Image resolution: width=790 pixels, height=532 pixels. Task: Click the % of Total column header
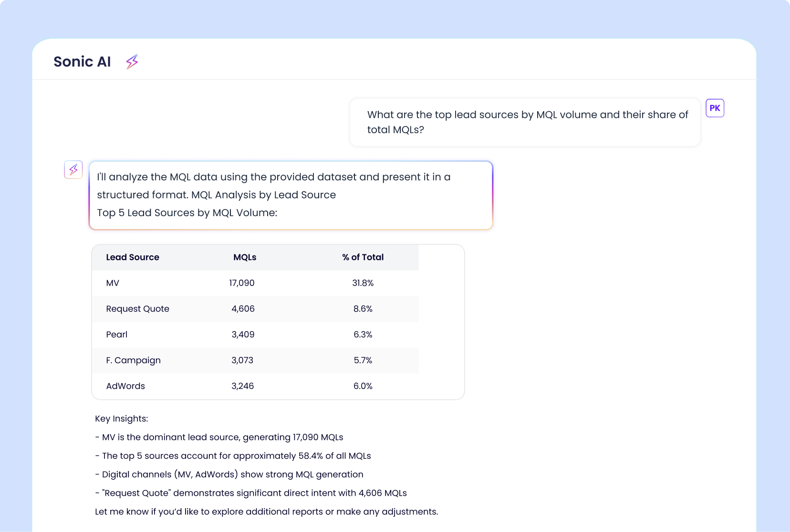point(363,257)
